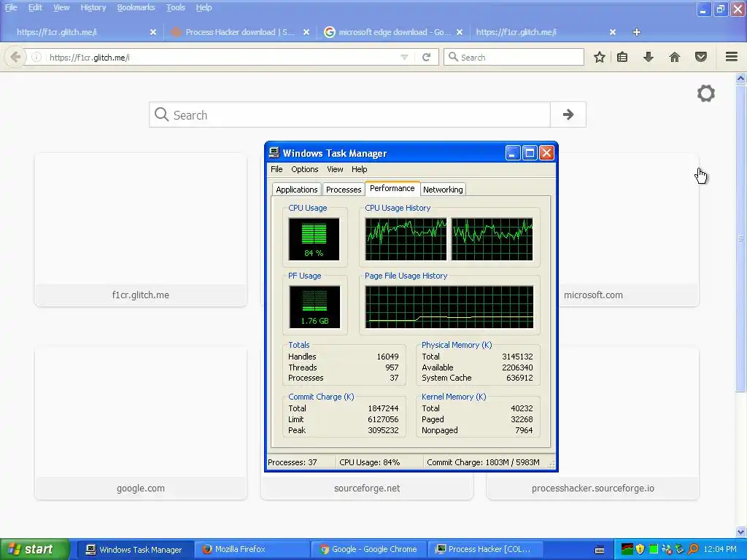Click network connection tray icon with red x

point(667,549)
